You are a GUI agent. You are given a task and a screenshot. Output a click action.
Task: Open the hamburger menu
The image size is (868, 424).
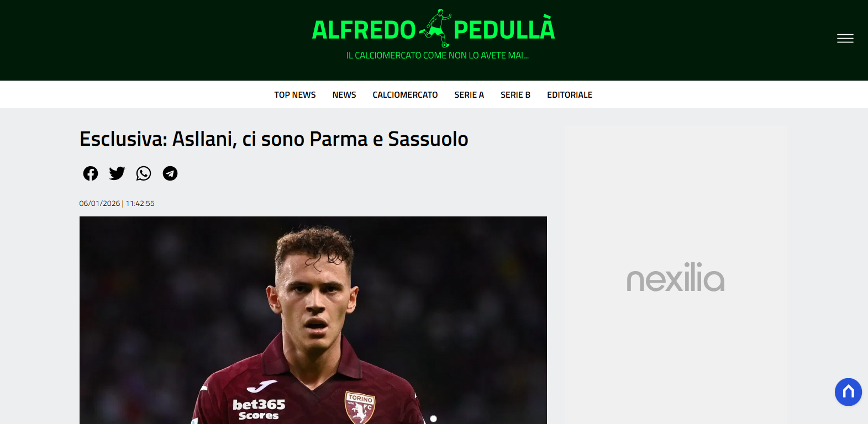coord(845,39)
